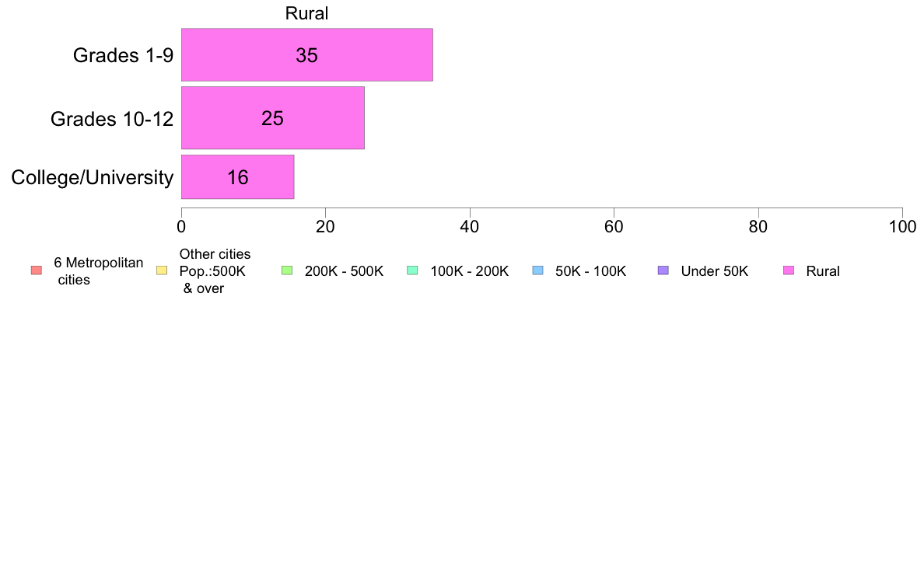
Task: Click the pink Rural legend swatch
Action: click(789, 270)
